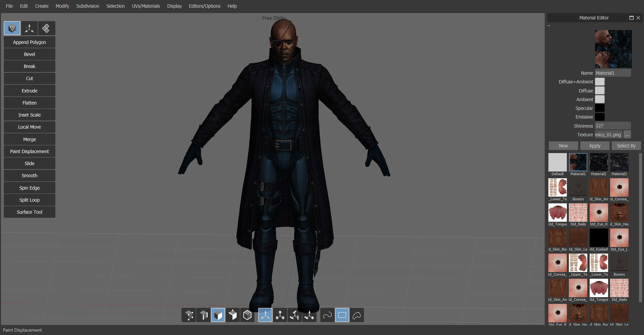Open the File menu
The width and height of the screenshot is (644, 335).
[9, 6]
